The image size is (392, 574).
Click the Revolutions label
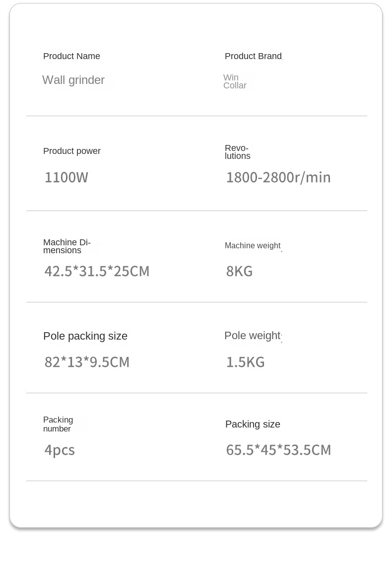(x=238, y=152)
